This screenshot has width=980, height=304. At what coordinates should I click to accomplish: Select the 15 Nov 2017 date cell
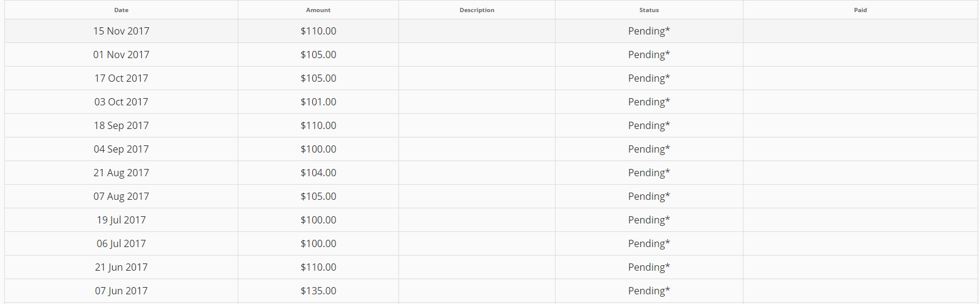(121, 31)
